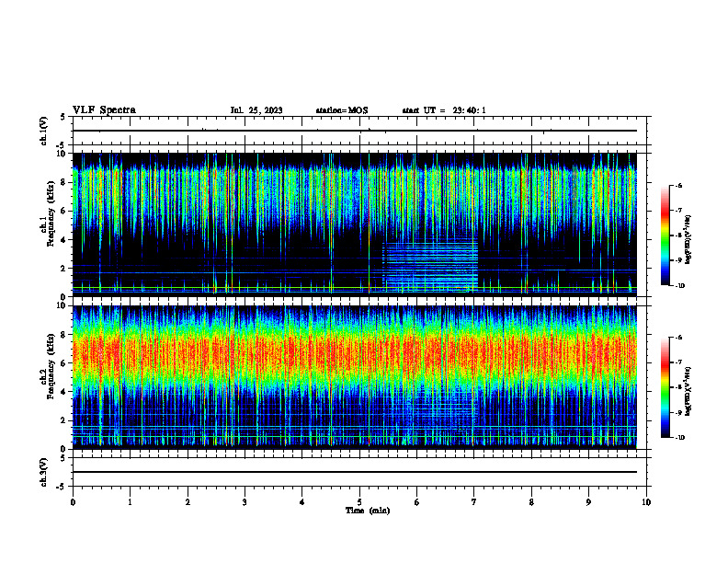The height and width of the screenshot is (563, 728).
Task: Click the time axis tick label "2"
Action: click(188, 502)
